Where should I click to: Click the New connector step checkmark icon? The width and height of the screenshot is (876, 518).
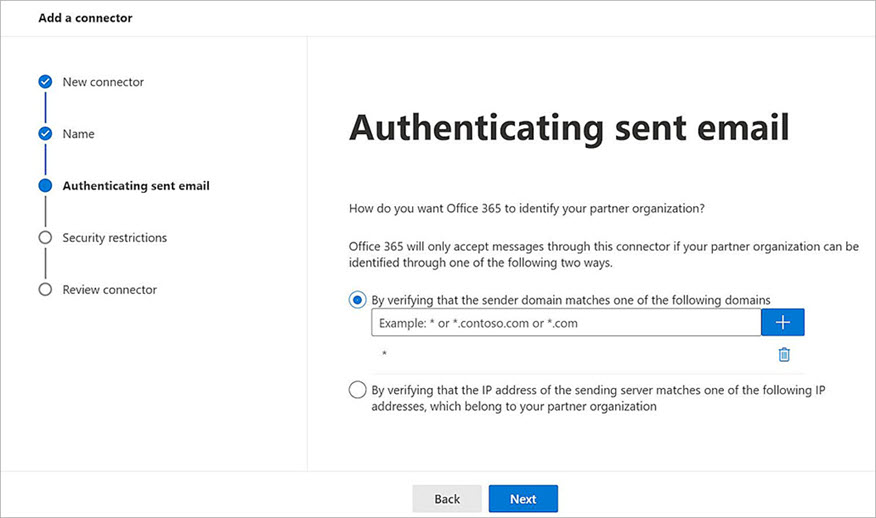(45, 82)
